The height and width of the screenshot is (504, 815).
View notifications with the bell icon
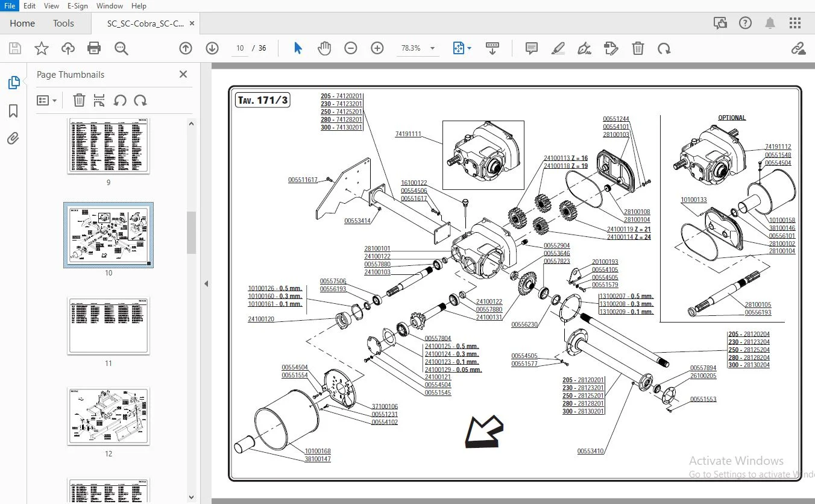click(x=770, y=24)
